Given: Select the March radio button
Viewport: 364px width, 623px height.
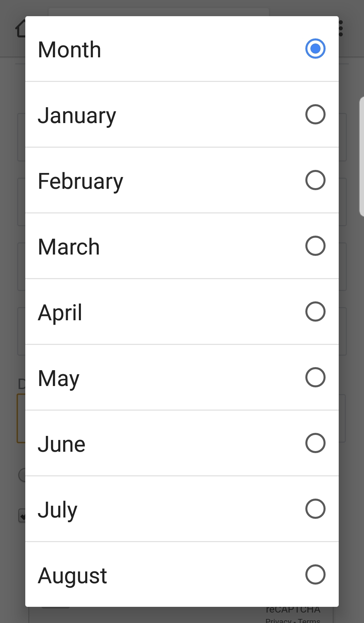Looking at the screenshot, I should (315, 246).
